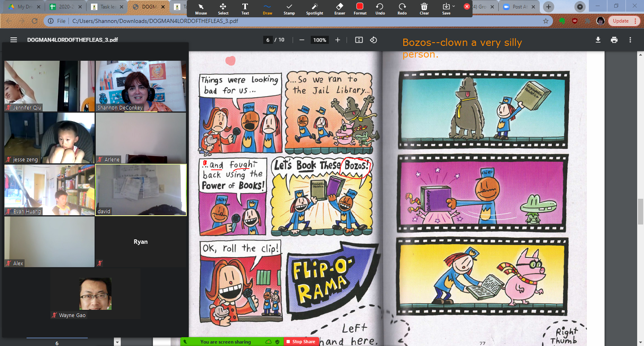Zoom in on the PDF page
644x346 pixels.
(x=338, y=40)
